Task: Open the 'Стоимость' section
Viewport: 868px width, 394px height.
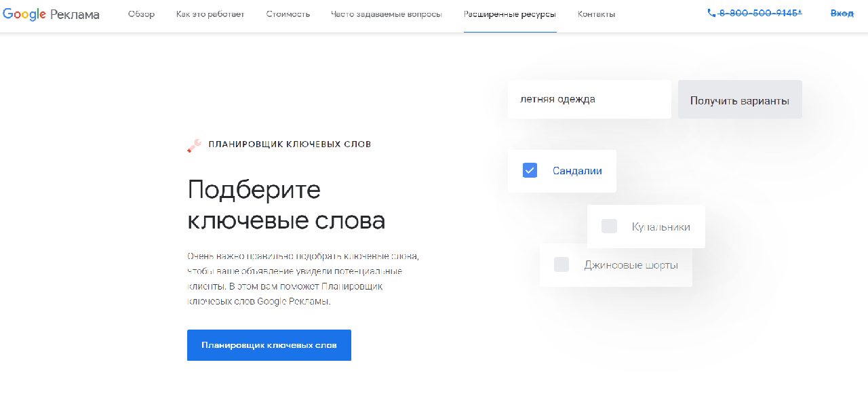Action: [x=288, y=14]
